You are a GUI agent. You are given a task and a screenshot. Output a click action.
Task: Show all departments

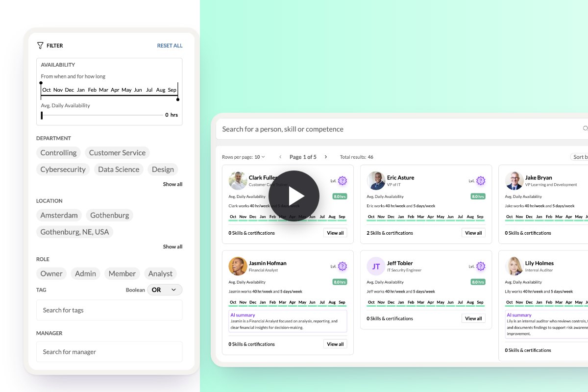point(172,184)
